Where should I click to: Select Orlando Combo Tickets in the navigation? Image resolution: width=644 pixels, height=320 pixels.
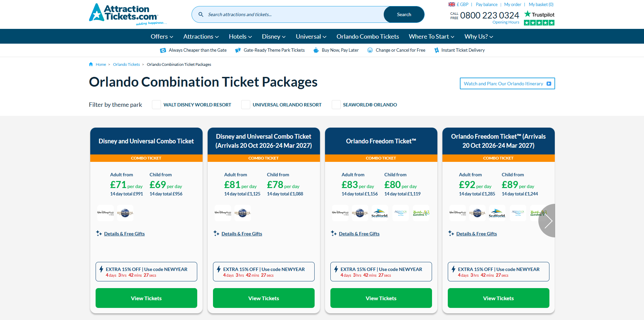(368, 36)
